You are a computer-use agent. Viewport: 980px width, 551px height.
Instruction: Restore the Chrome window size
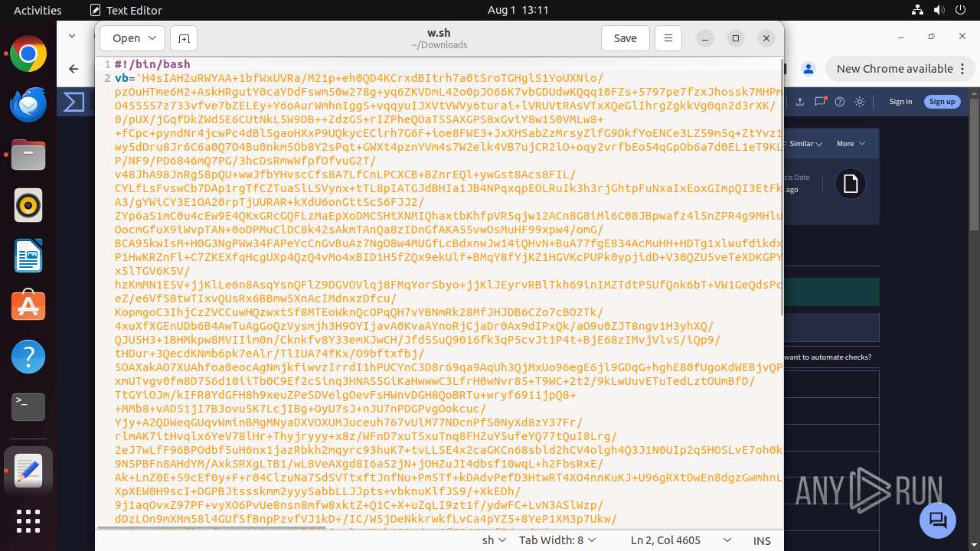pyautogui.click(x=931, y=36)
